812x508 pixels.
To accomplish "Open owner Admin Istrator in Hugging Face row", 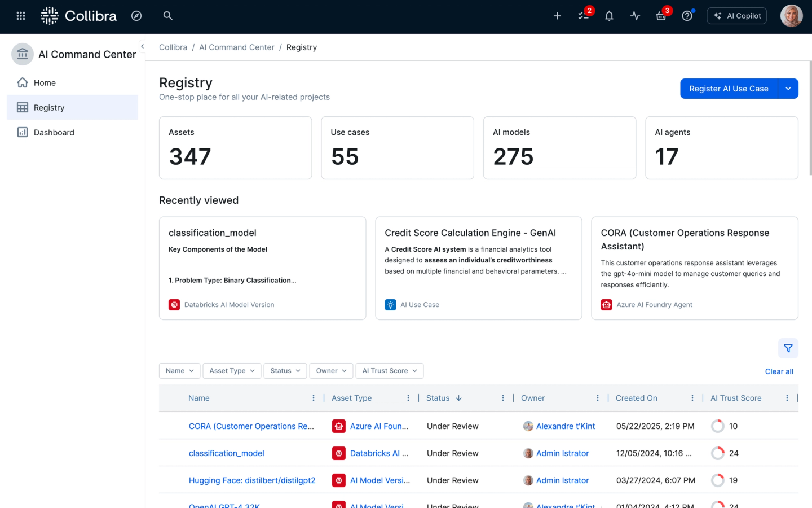I will [562, 480].
